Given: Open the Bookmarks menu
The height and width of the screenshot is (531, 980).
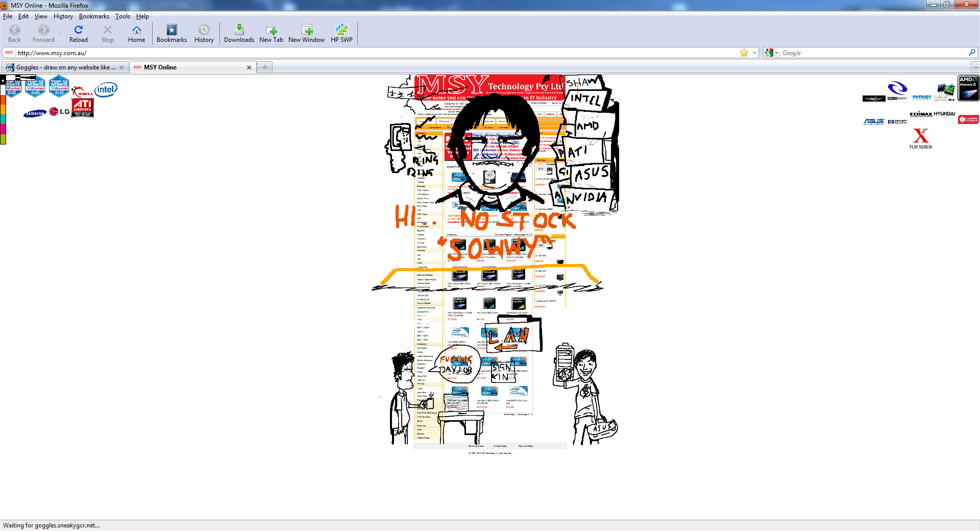Looking at the screenshot, I should [94, 16].
